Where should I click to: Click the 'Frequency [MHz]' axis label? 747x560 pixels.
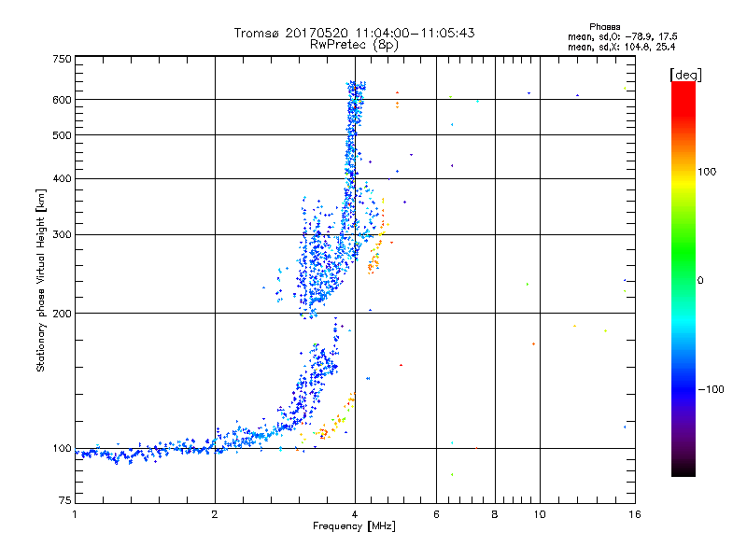354,526
